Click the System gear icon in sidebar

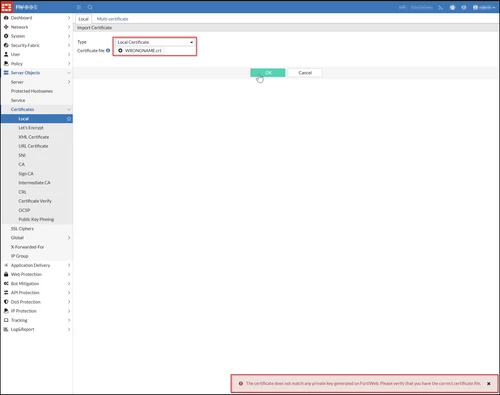[6, 36]
